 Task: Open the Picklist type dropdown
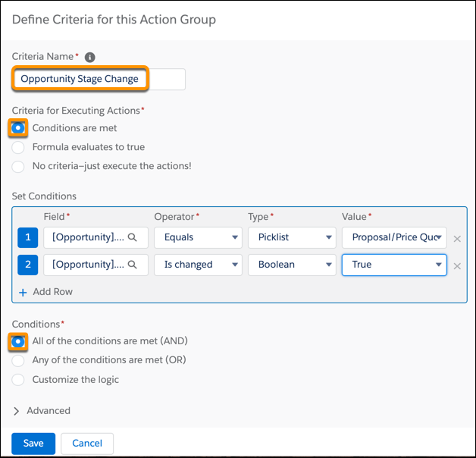[x=292, y=237]
